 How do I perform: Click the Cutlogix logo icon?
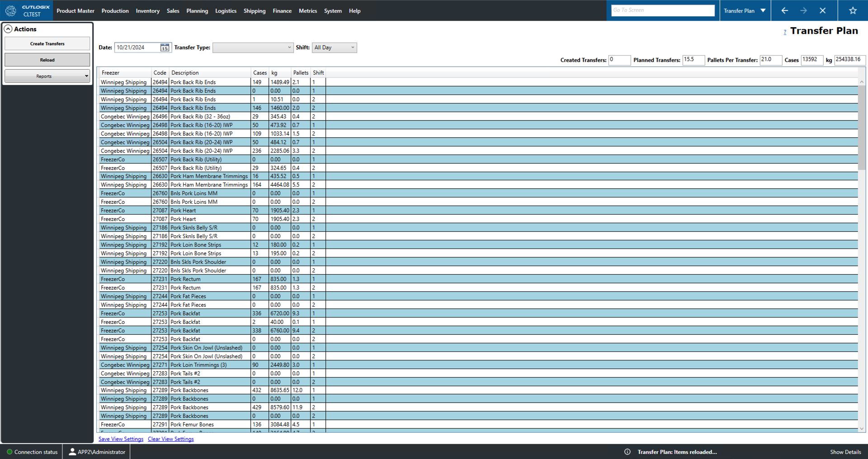pyautogui.click(x=11, y=11)
